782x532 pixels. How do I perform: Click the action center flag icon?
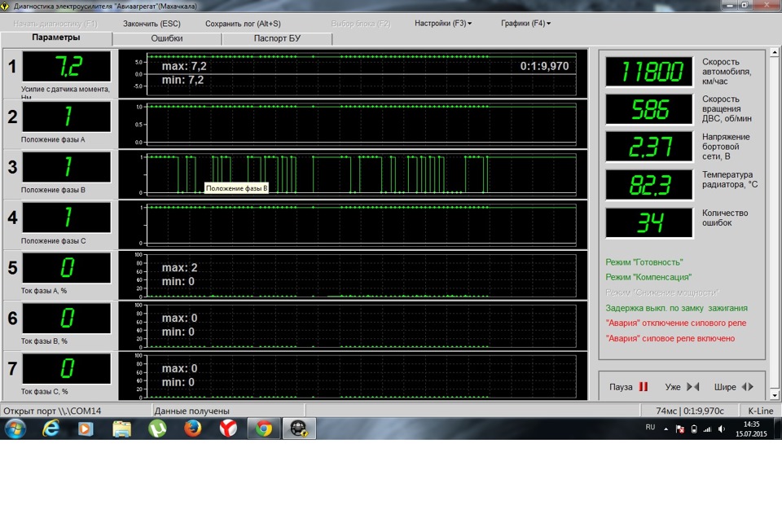(x=679, y=429)
